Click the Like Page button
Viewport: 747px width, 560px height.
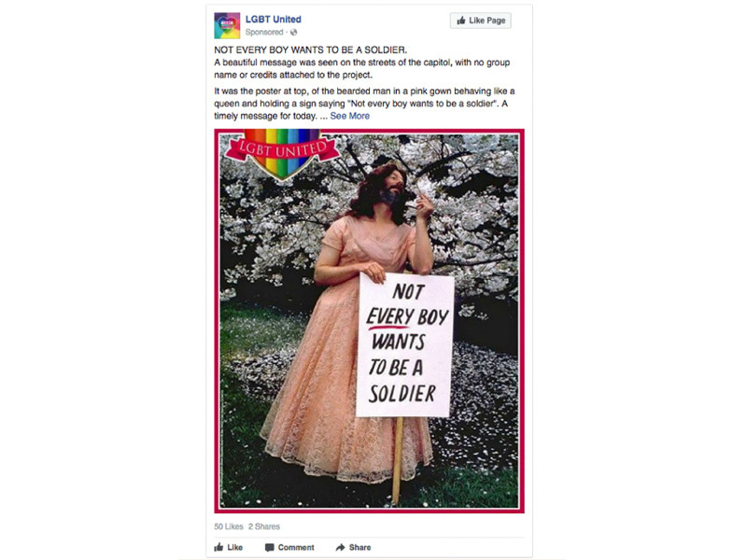[x=481, y=21]
